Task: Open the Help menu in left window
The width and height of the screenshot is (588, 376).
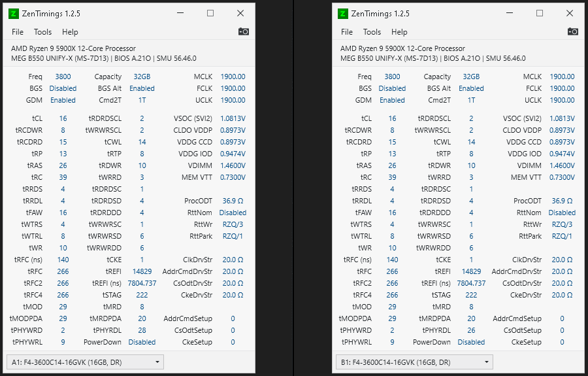Action: coord(70,32)
